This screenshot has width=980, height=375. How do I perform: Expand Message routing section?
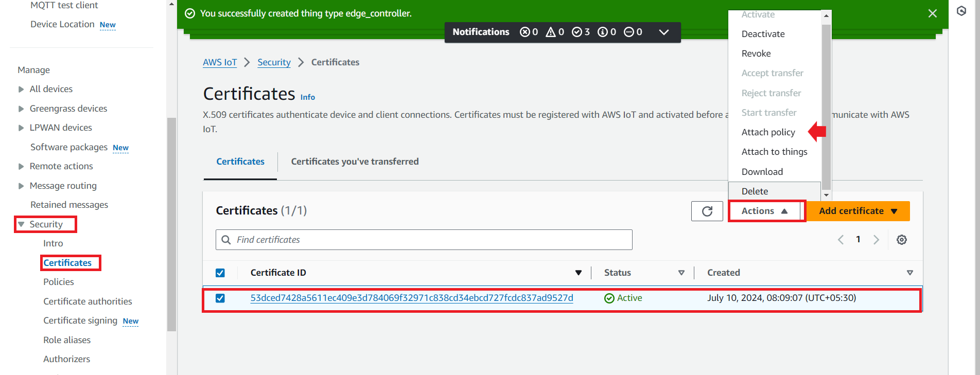21,186
